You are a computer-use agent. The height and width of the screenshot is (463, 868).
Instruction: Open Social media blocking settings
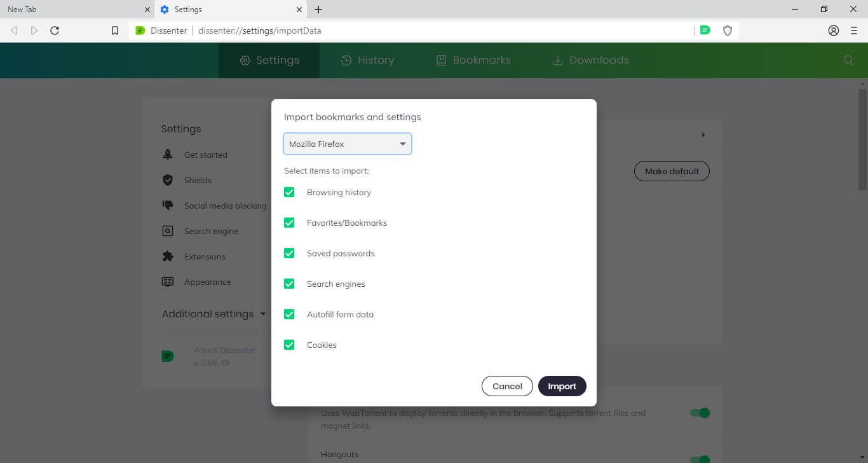[225, 205]
